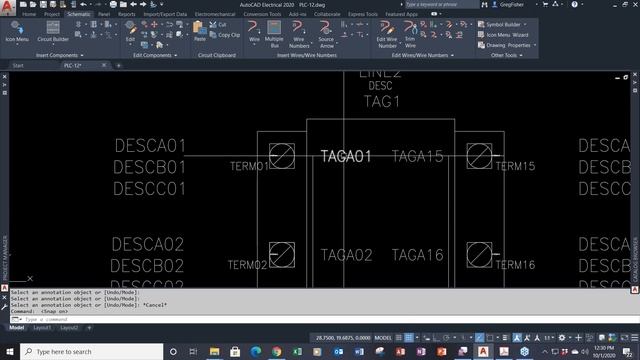Toggle polar tracking in status bar
Screen dimensions: 640x360
click(x=447, y=338)
